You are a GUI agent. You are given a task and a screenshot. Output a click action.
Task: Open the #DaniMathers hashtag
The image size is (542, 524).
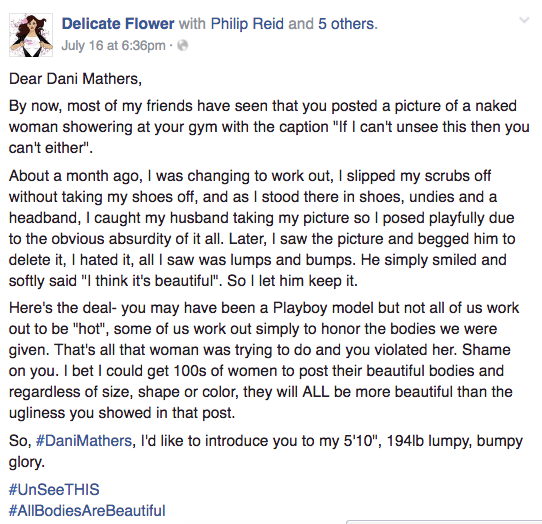point(84,441)
